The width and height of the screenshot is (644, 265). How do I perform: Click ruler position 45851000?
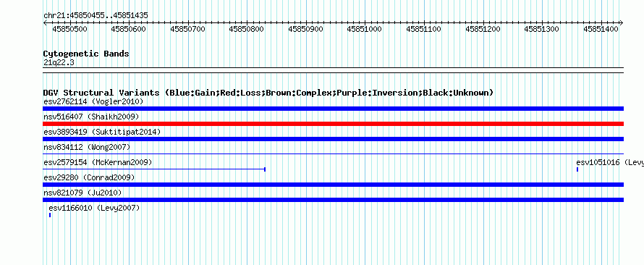365,29
